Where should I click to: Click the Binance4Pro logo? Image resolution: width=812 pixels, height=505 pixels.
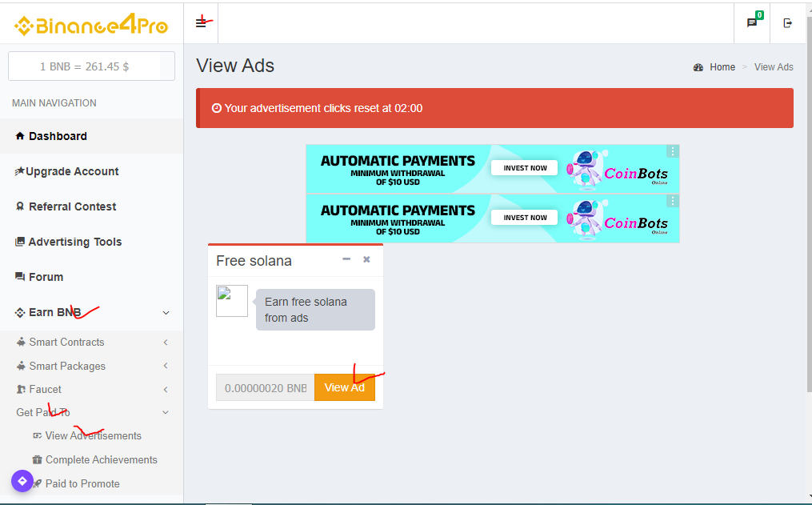point(91,26)
